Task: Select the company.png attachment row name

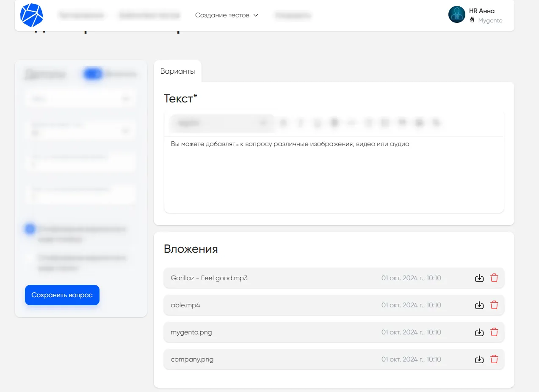Action: pyautogui.click(x=192, y=359)
